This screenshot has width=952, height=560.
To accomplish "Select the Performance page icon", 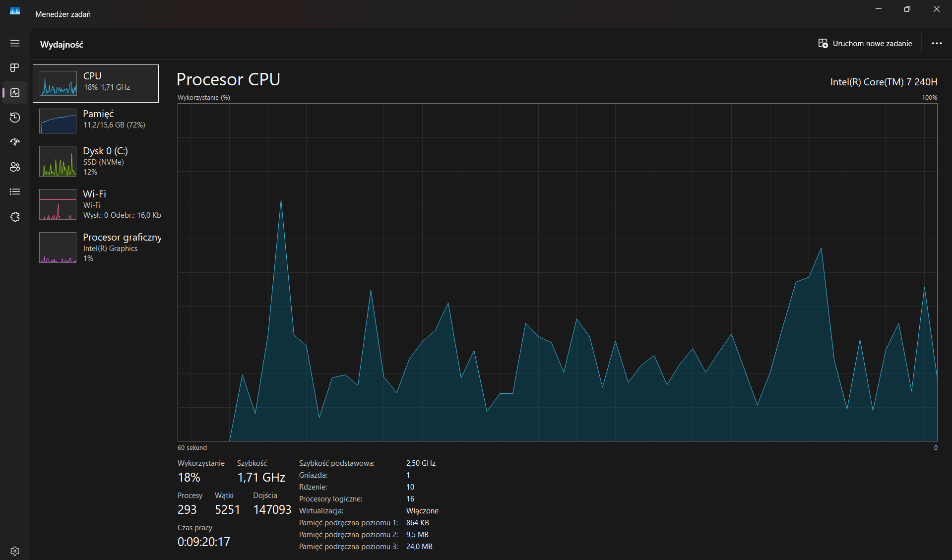I will pyautogui.click(x=15, y=93).
